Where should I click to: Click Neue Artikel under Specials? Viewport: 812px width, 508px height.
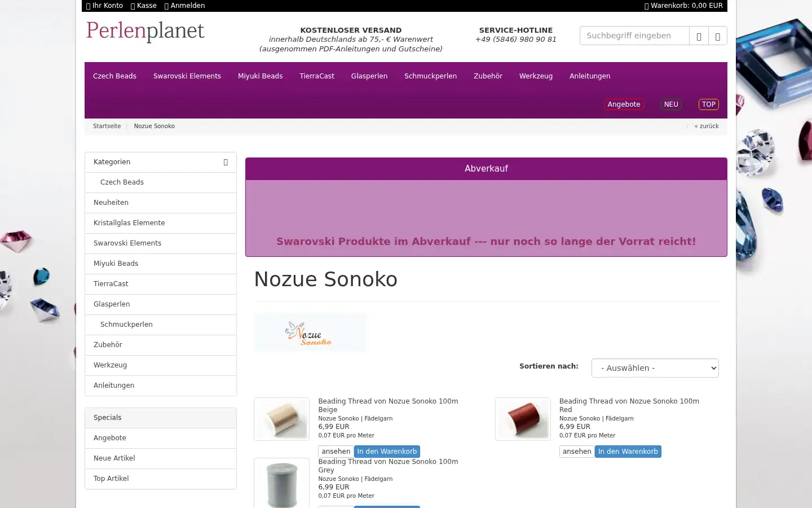[161, 458]
